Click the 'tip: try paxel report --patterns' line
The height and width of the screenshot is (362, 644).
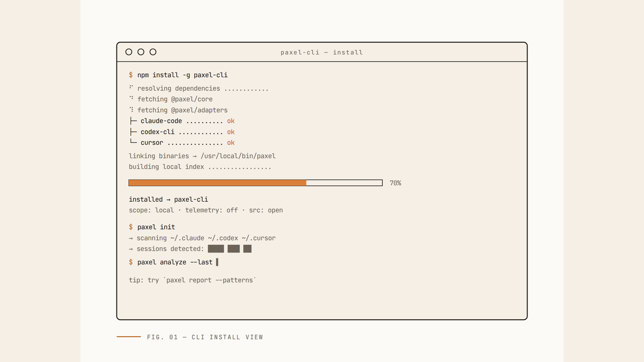(x=193, y=280)
